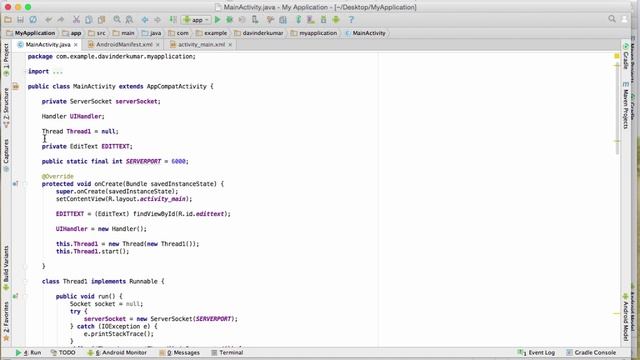Click the gutter icon beside run() method
Screen dimensions: 640x360
tap(15, 296)
